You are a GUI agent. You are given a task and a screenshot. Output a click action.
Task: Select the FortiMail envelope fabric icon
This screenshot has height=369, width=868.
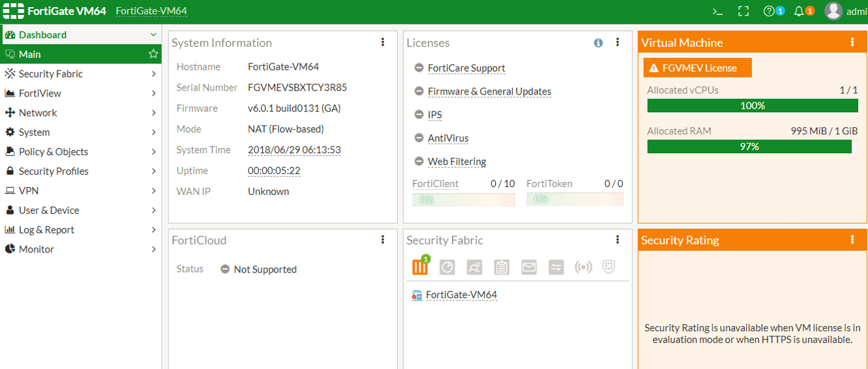[529, 267]
